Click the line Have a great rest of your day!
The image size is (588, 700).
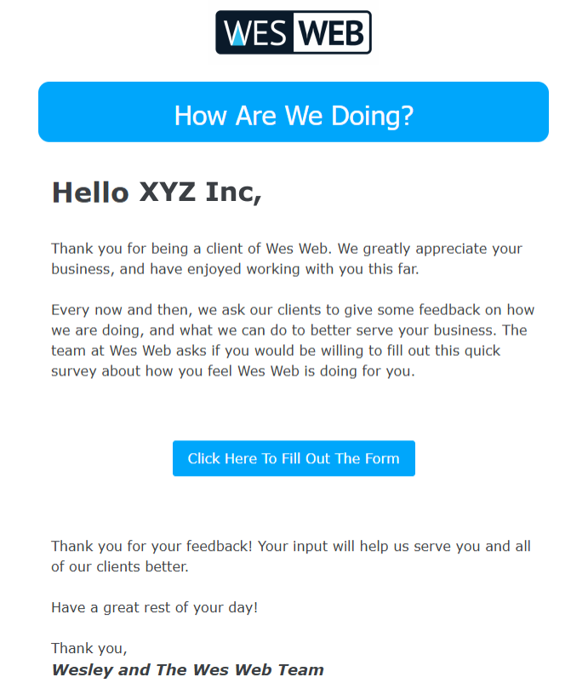pyautogui.click(x=154, y=607)
